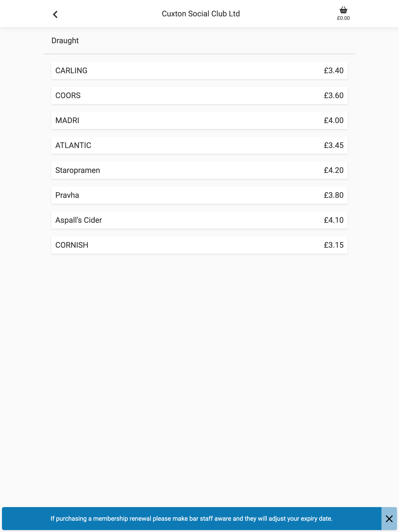Viewport: 399px width, 532px height.
Task: Pick the ATLANTIC draught item
Action: click(199, 145)
